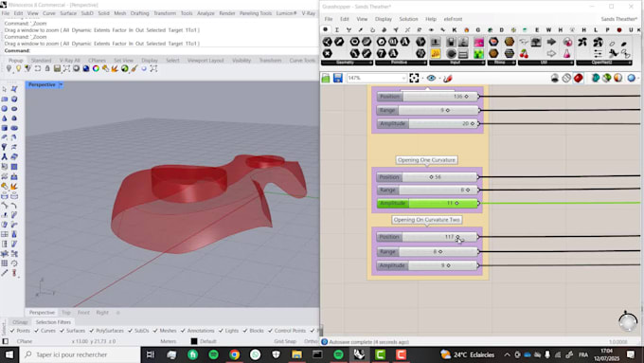Click the Zoom Extents icon in Grasshopper canvas toolbar

coord(414,78)
